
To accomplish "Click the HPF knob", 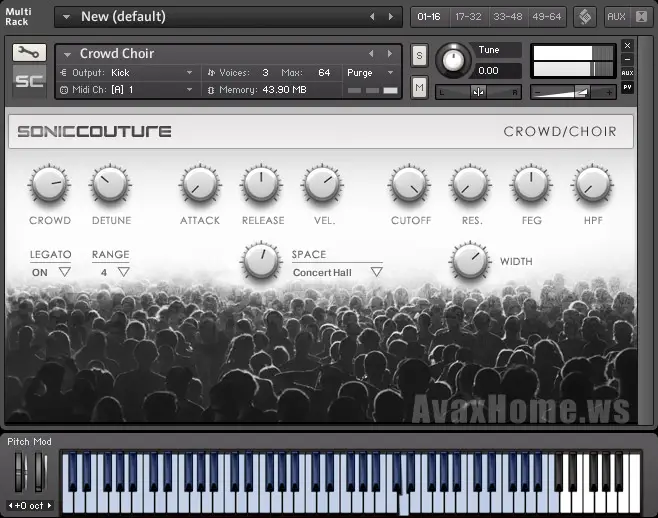I will pyautogui.click(x=592, y=185).
